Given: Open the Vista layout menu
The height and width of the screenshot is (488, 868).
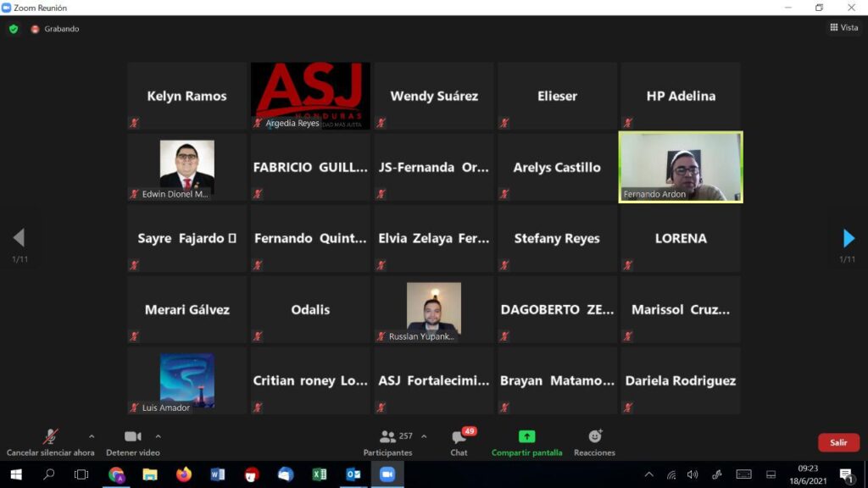Looking at the screenshot, I should click(843, 28).
